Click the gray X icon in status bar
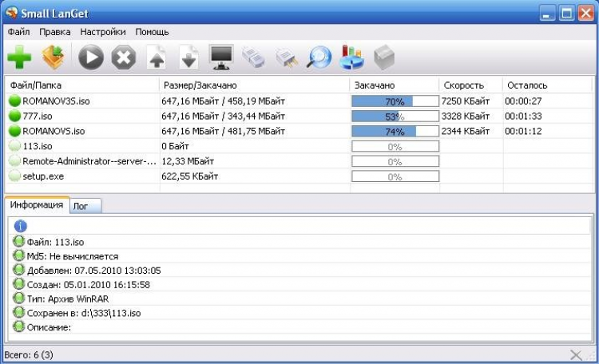Viewport: 599px width, 364px height. tap(576, 355)
